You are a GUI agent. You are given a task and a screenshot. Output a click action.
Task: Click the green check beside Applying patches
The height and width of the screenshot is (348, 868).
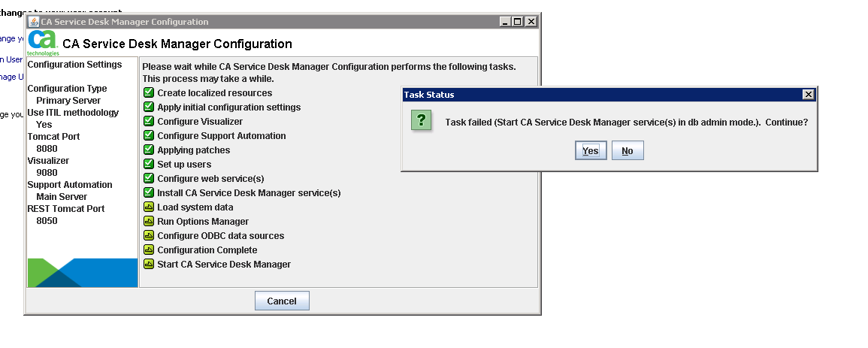148,150
